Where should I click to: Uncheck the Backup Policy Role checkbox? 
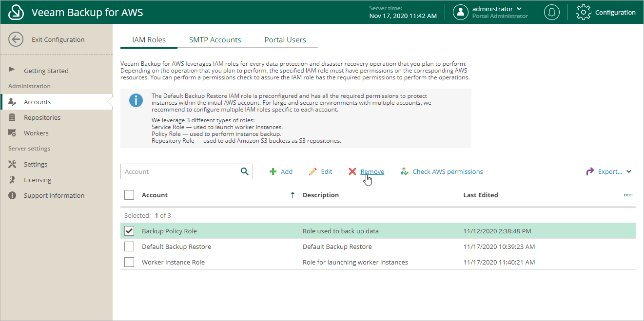pos(129,231)
